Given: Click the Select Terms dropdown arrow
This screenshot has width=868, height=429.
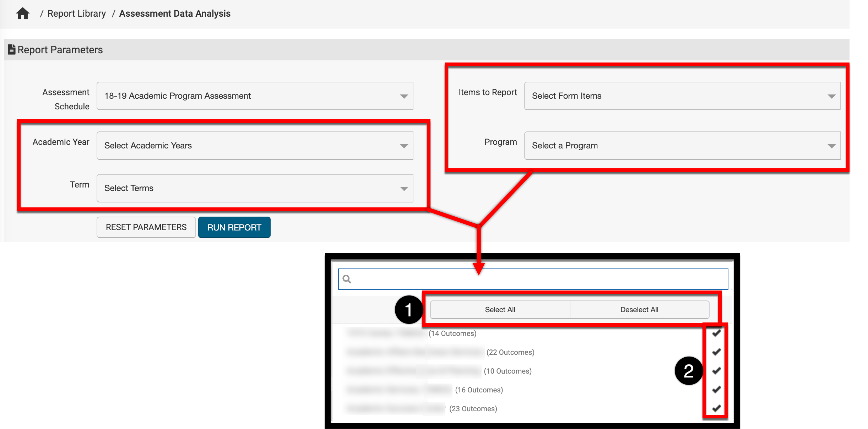Looking at the screenshot, I should 404,189.
